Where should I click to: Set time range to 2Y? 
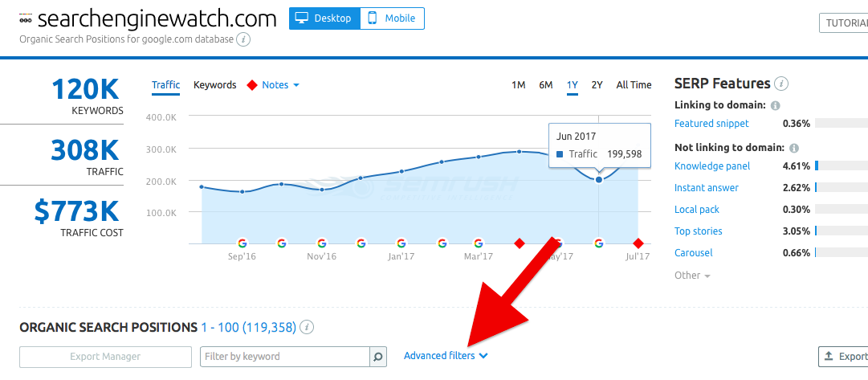click(x=597, y=84)
